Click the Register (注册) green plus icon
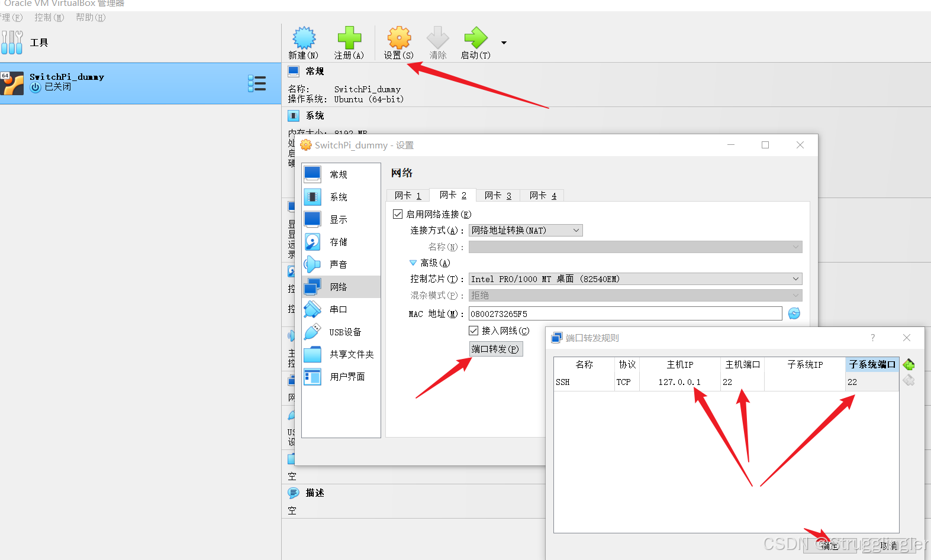The width and height of the screenshot is (931, 560). point(349,38)
